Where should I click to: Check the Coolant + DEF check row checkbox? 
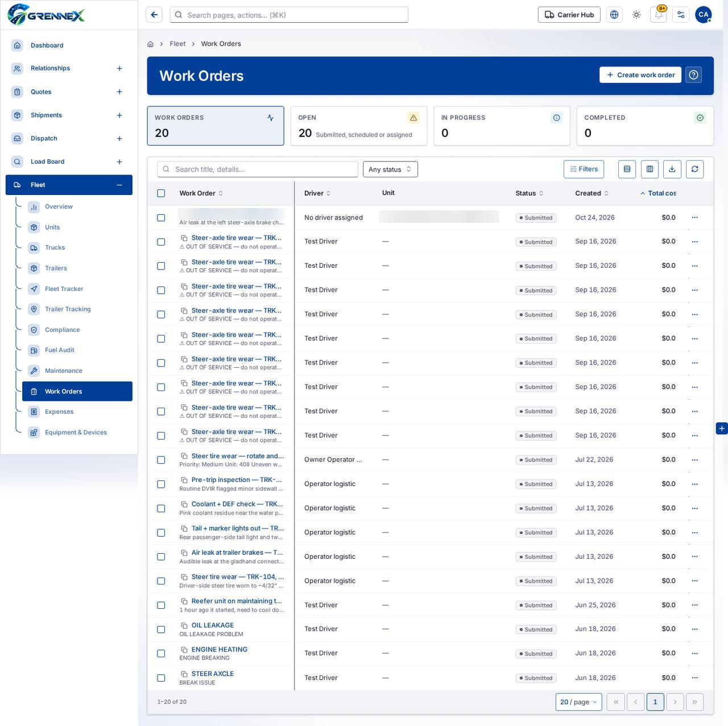pos(161,508)
